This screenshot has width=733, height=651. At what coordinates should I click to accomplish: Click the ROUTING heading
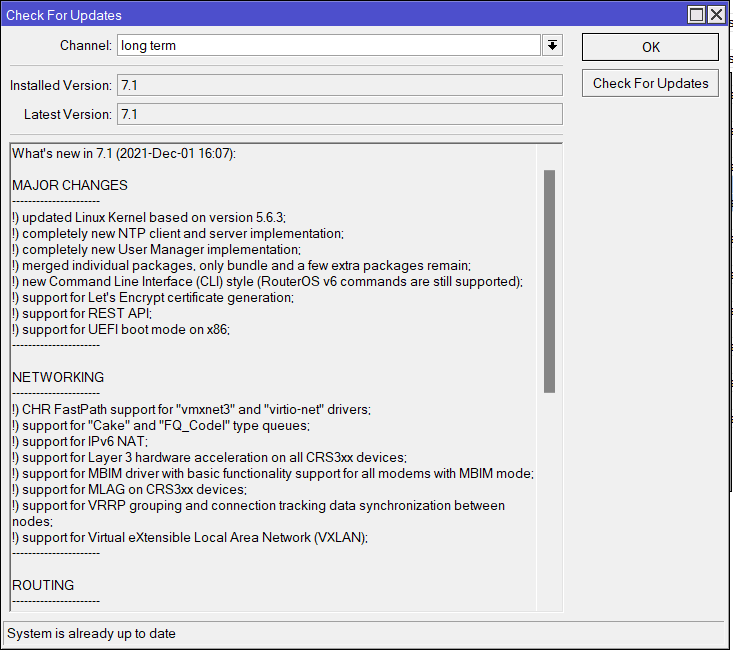[43, 585]
